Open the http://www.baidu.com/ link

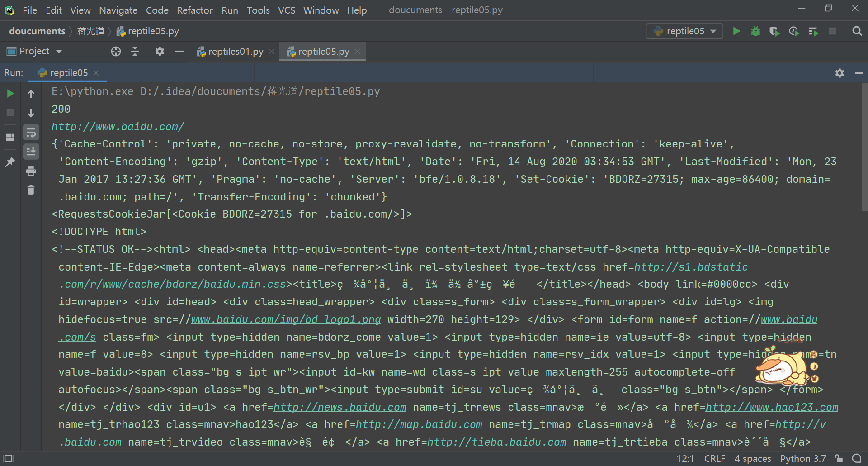click(x=118, y=127)
